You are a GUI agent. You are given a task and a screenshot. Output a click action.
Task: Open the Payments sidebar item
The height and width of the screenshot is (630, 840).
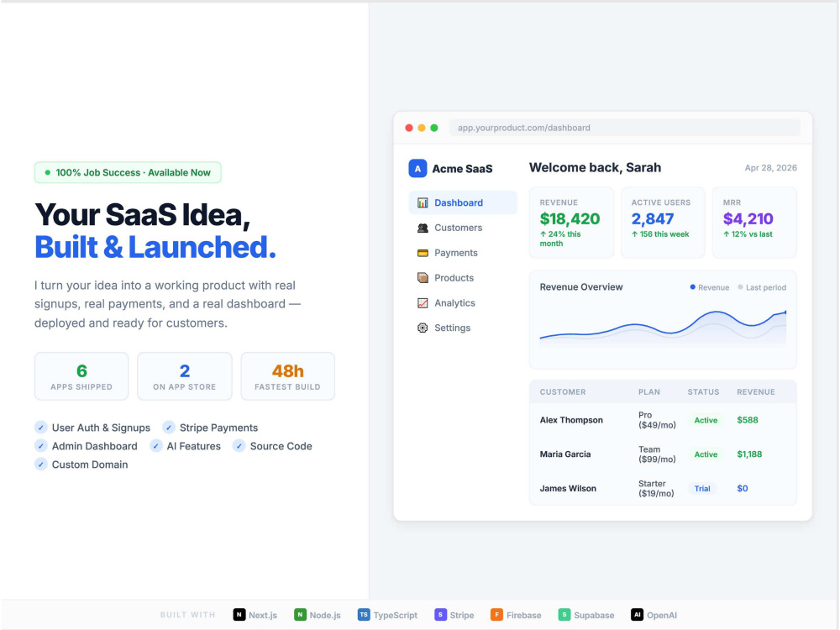tap(463, 253)
